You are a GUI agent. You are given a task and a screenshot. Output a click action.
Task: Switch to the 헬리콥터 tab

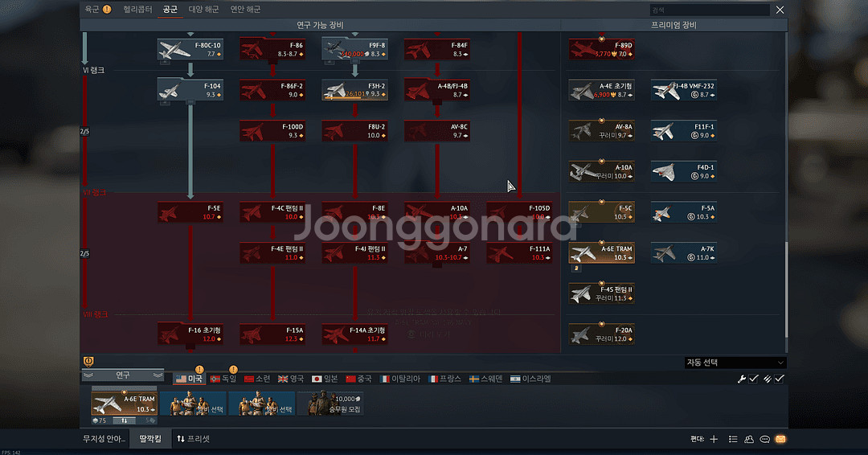pyautogui.click(x=138, y=10)
